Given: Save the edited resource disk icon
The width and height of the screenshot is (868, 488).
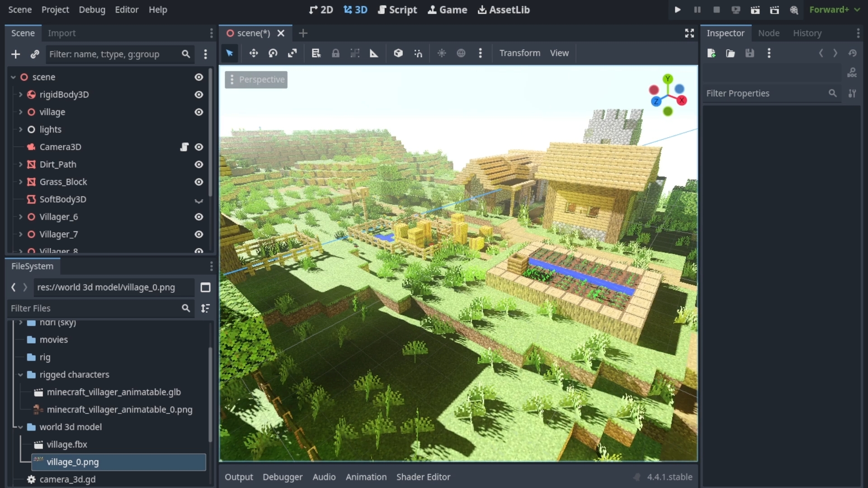Looking at the screenshot, I should 750,53.
